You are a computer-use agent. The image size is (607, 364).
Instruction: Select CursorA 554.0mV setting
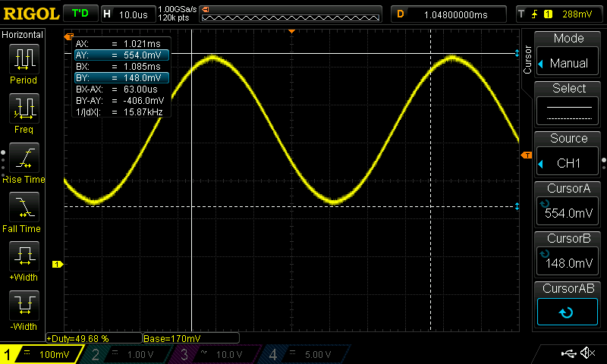(568, 212)
